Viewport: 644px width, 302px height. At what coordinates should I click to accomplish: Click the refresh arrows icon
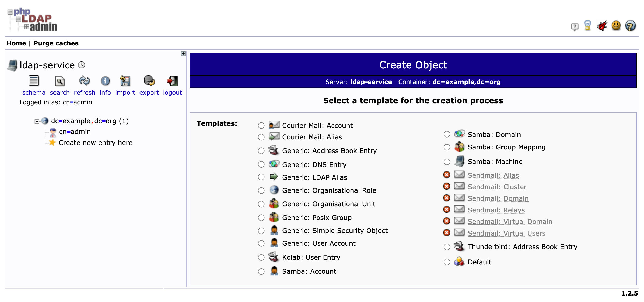click(x=85, y=81)
